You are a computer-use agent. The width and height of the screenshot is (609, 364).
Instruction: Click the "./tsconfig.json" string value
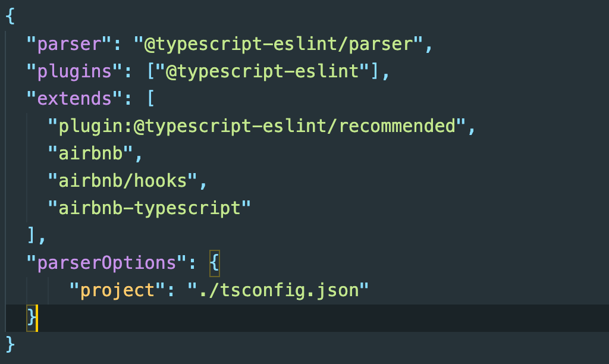278,291
